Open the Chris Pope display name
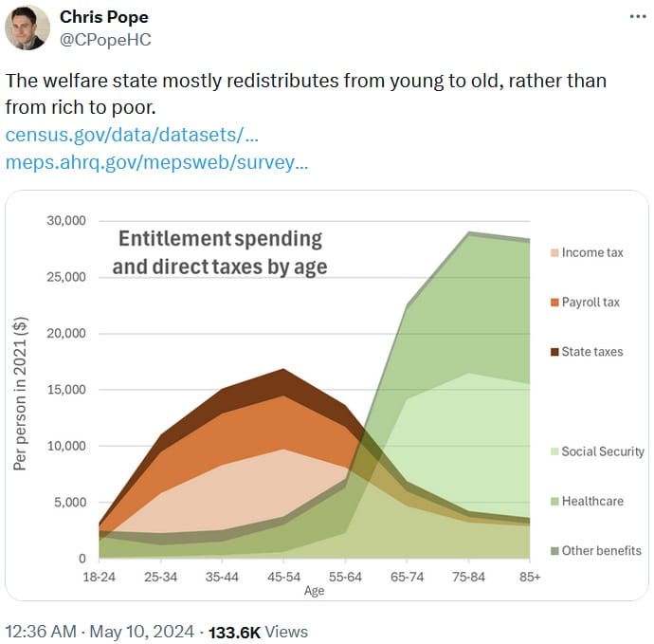The height and width of the screenshot is (644, 654). [x=104, y=18]
